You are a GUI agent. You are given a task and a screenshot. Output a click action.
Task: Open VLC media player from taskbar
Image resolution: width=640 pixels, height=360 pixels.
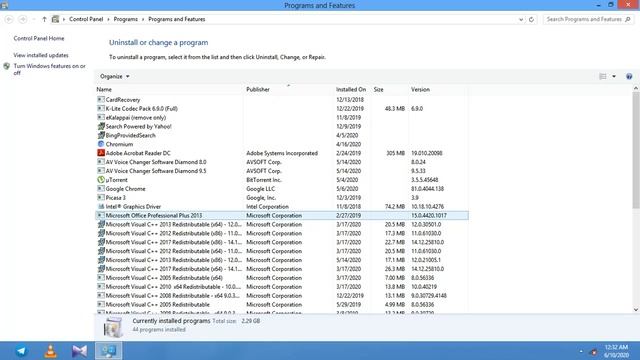(x=50, y=351)
